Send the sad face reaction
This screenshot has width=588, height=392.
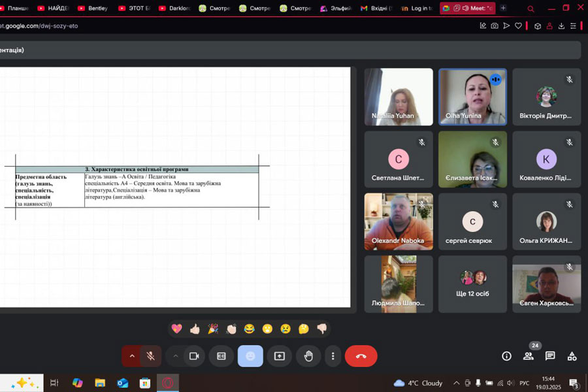(286, 329)
